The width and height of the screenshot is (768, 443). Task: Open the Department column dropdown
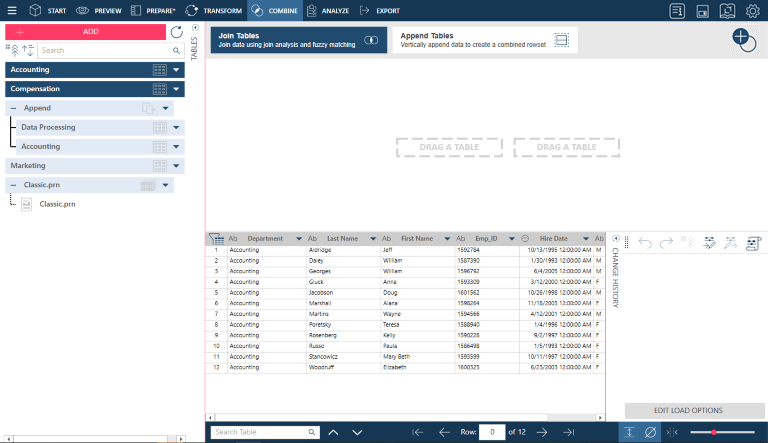click(x=299, y=239)
